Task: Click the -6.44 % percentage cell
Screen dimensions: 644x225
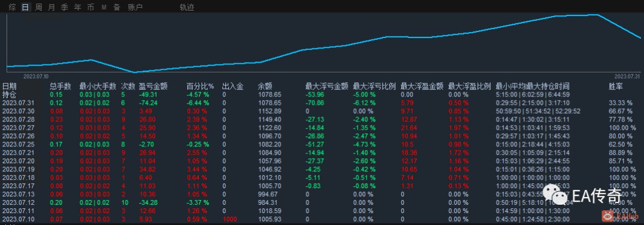Action: pyautogui.click(x=197, y=103)
